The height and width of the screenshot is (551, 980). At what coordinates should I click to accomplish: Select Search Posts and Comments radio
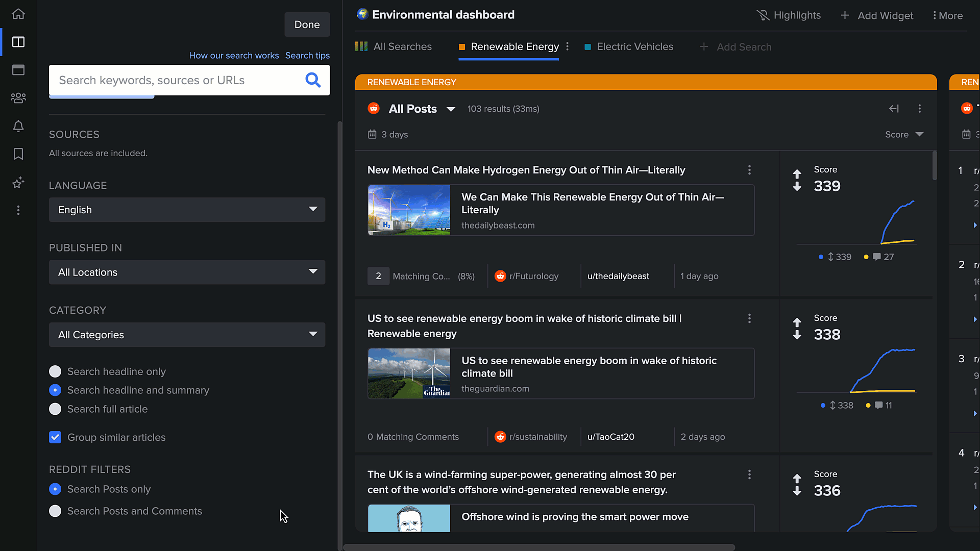(x=55, y=511)
